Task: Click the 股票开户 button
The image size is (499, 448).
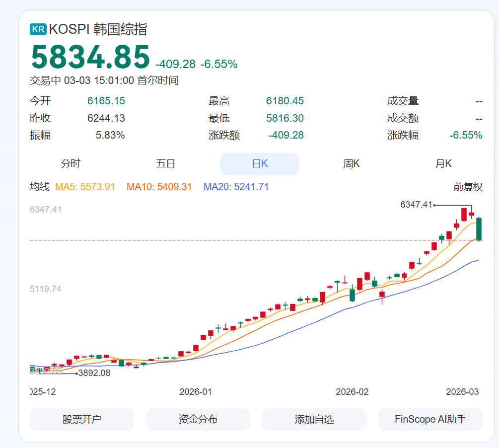Action: pos(82,419)
